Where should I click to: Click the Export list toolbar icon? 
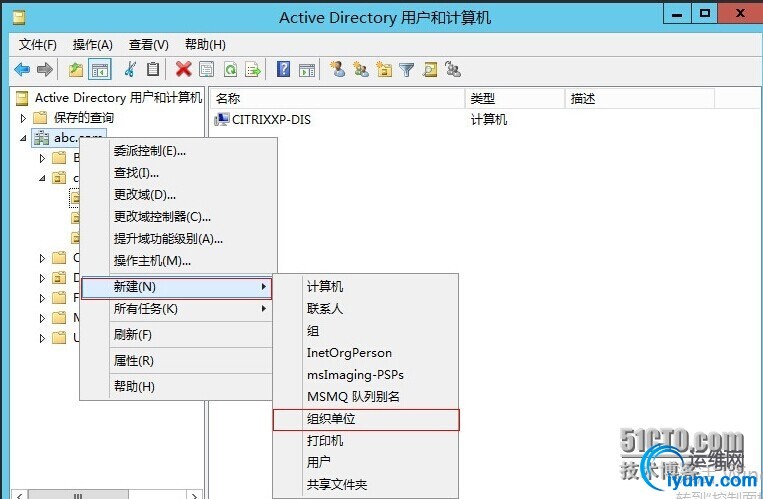tap(253, 70)
